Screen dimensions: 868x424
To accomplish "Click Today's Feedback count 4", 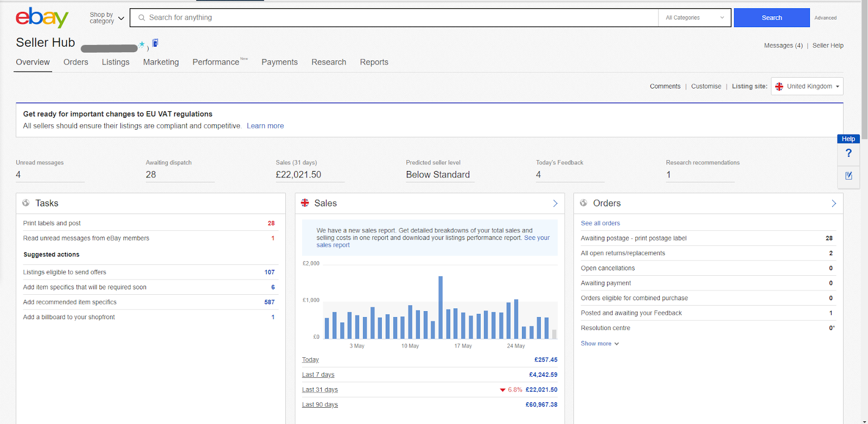I will [538, 174].
